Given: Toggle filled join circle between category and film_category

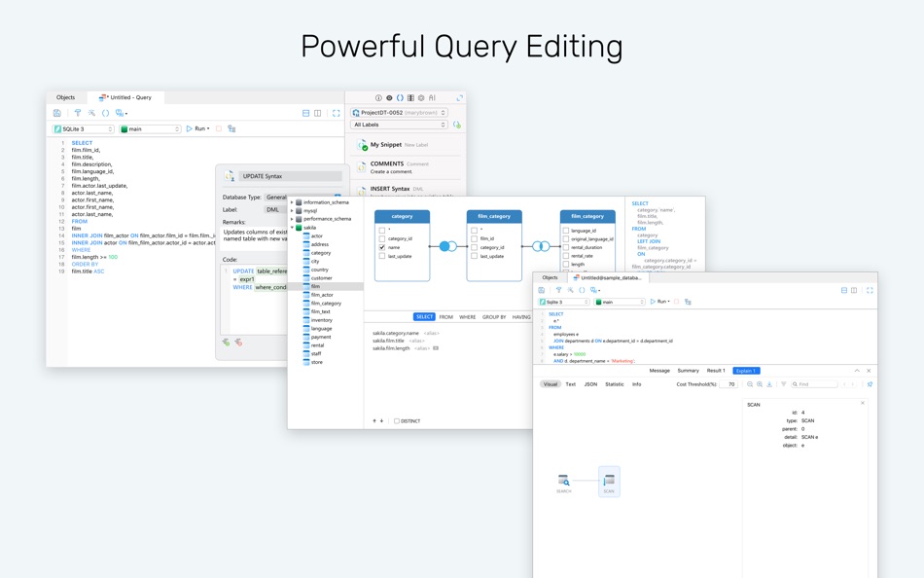Looking at the screenshot, I should pyautogui.click(x=444, y=246).
